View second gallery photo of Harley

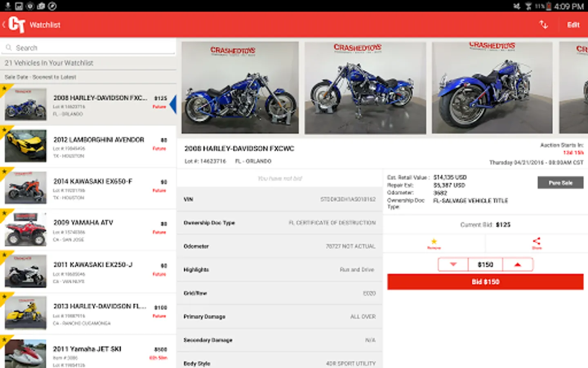(x=365, y=88)
